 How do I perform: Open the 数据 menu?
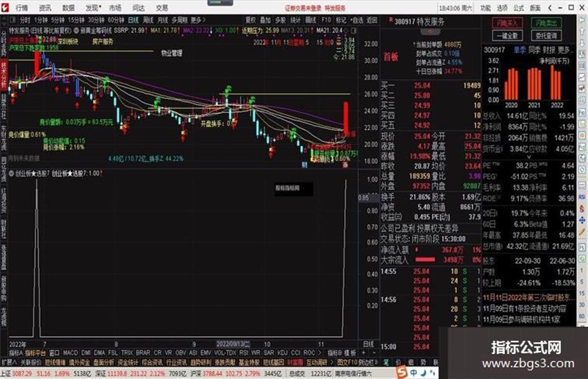(68, 7)
